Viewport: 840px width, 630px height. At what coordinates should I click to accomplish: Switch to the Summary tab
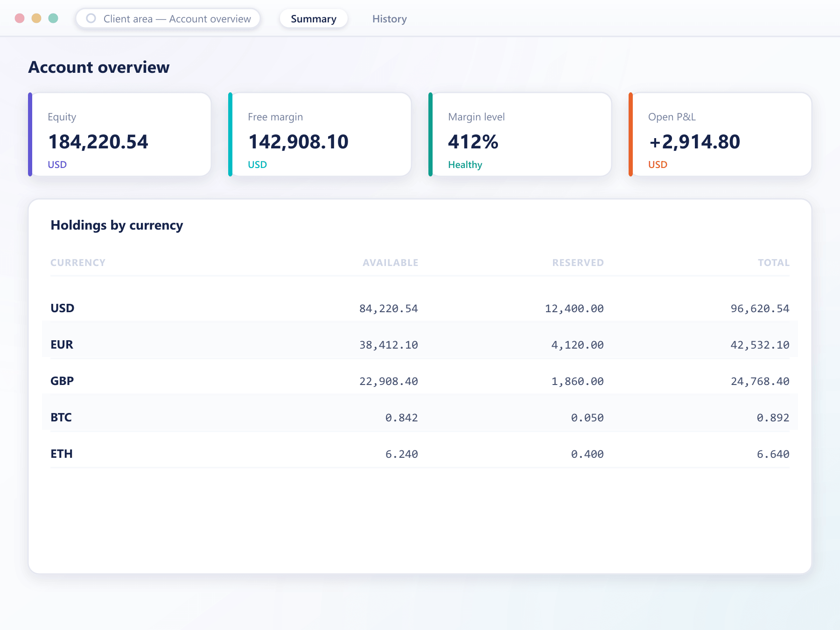tap(314, 19)
